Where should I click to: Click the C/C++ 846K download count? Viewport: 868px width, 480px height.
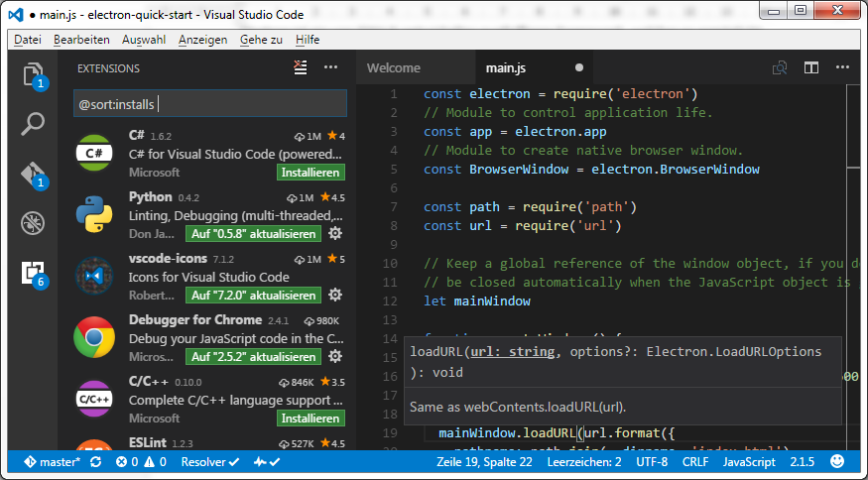(297, 382)
